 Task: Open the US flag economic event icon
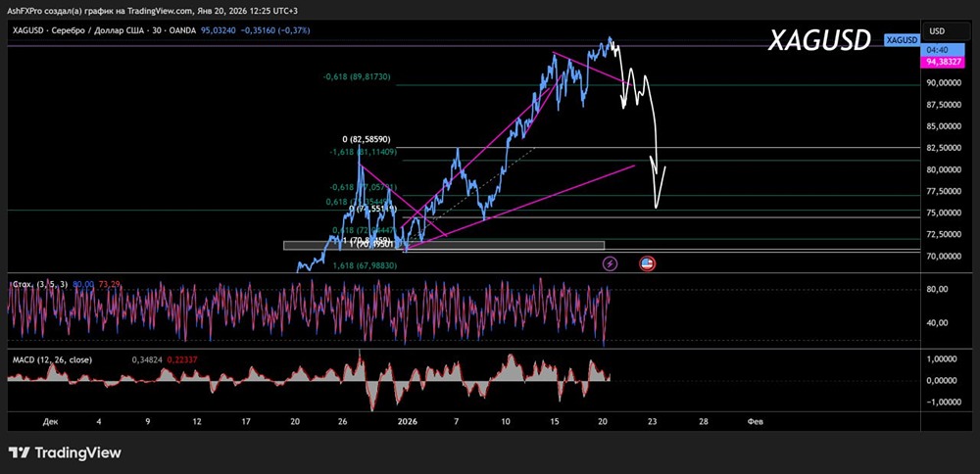(x=647, y=263)
